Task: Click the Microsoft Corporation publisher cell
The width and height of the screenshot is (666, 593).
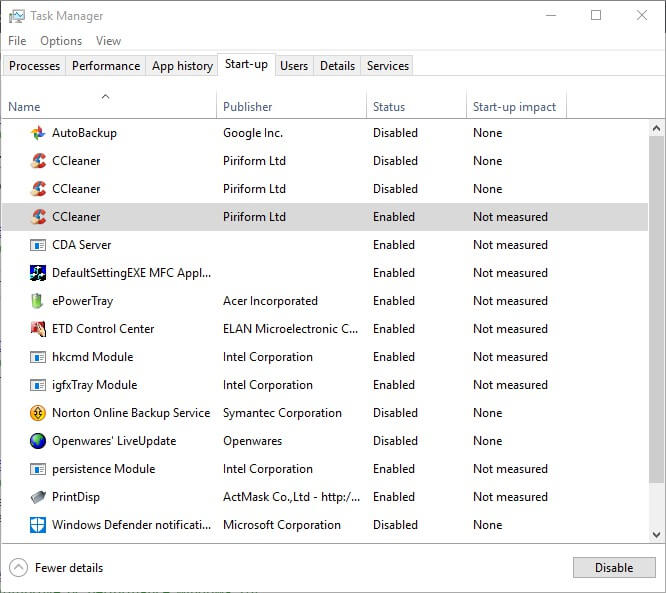Action: pyautogui.click(x=282, y=525)
